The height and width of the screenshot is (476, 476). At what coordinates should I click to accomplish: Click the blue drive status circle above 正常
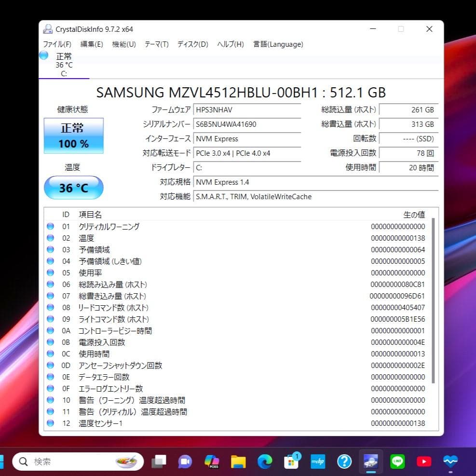[43, 55]
